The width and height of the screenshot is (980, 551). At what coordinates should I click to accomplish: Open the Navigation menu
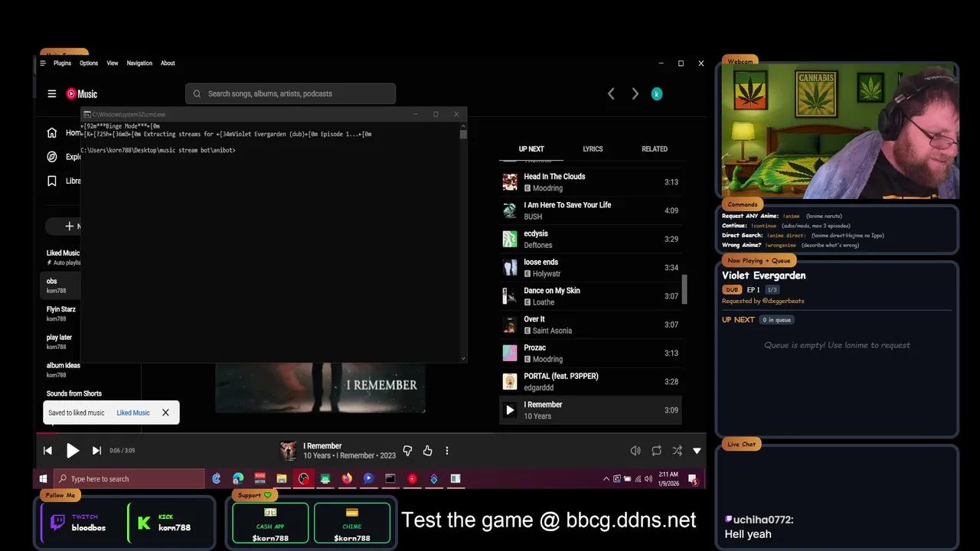coord(139,64)
